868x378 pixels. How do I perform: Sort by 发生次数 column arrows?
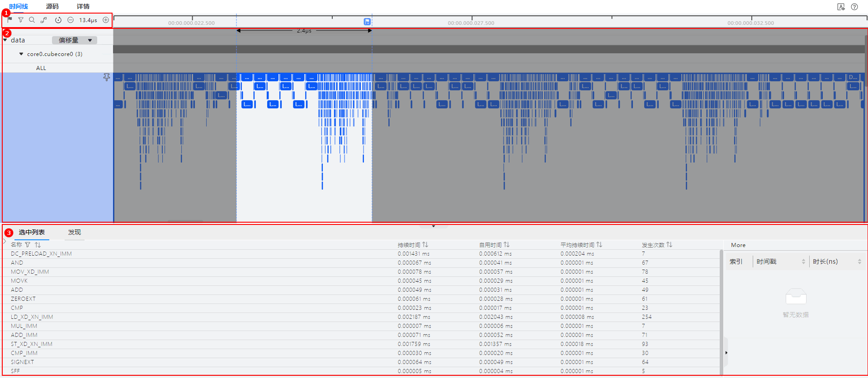pyautogui.click(x=670, y=245)
